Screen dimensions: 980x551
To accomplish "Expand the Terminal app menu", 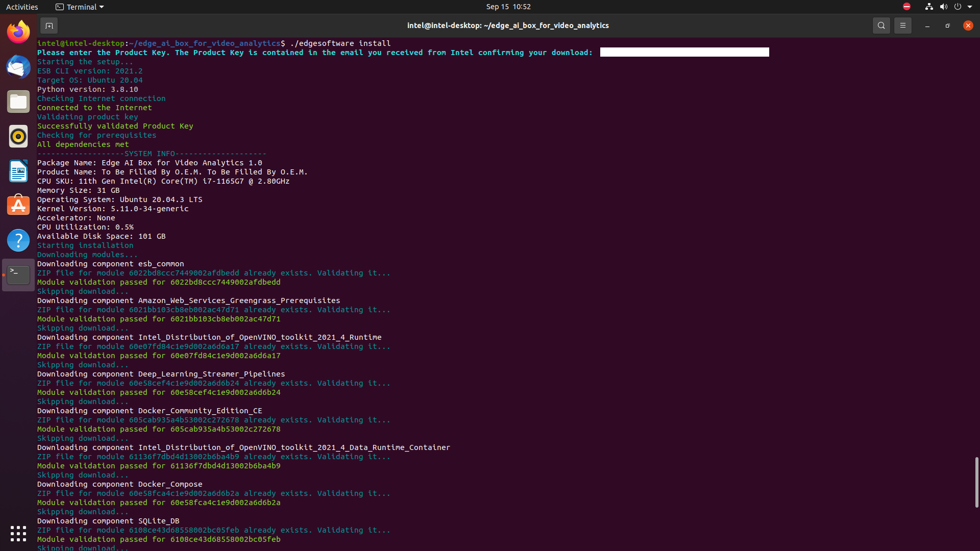I will tap(80, 7).
